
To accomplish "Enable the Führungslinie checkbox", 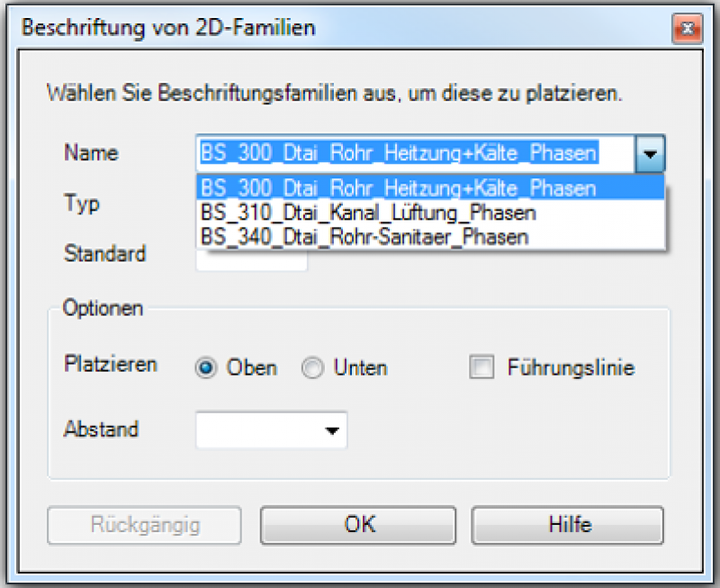I will pyautogui.click(x=483, y=368).
